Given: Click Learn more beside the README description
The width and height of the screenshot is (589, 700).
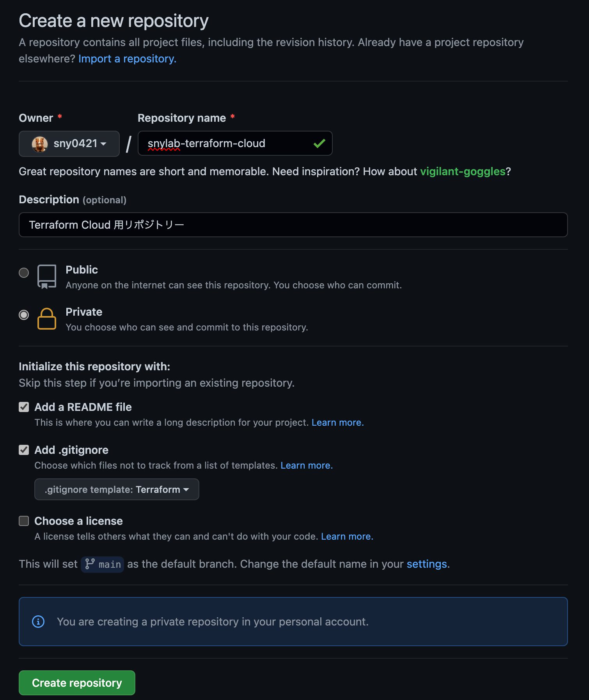Looking at the screenshot, I should 337,422.
